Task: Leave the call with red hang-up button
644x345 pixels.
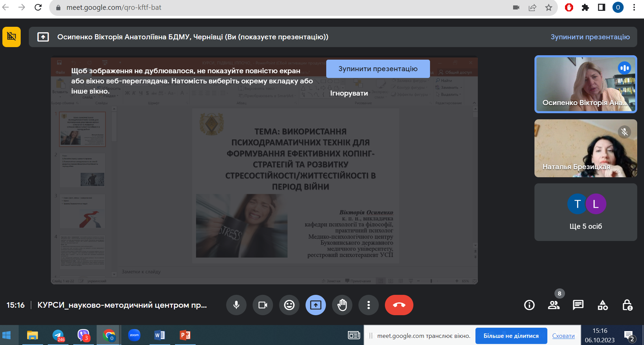Action: [399, 305]
